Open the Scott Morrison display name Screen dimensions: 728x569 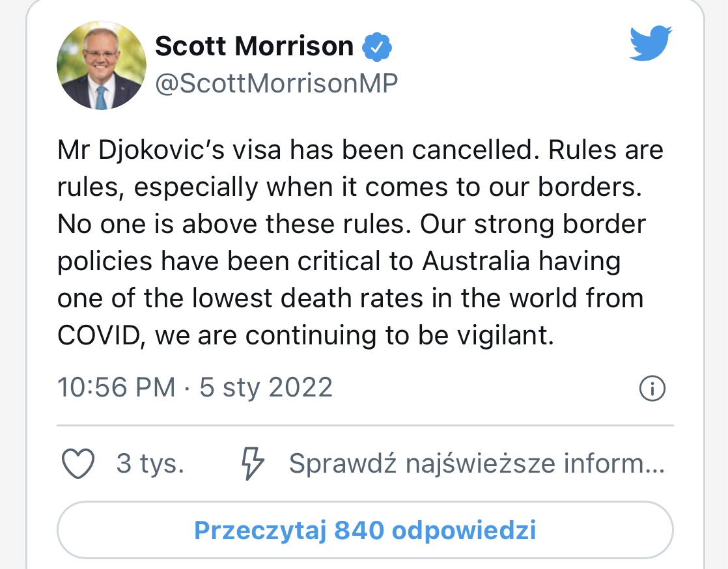tap(254, 47)
